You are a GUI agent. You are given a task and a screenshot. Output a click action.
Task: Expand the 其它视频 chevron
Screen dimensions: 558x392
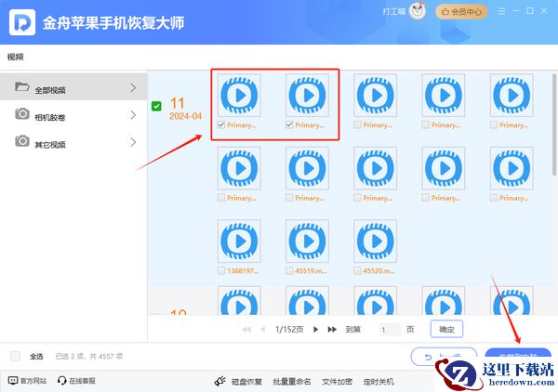coord(133,142)
